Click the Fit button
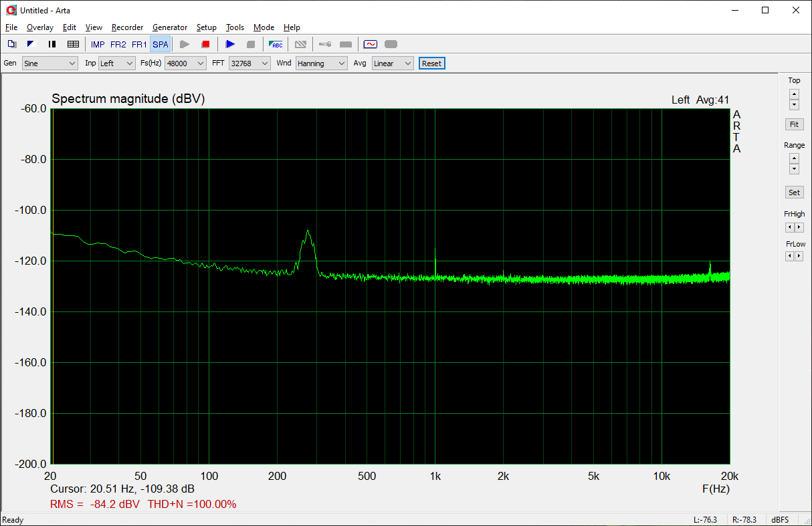 click(x=794, y=124)
